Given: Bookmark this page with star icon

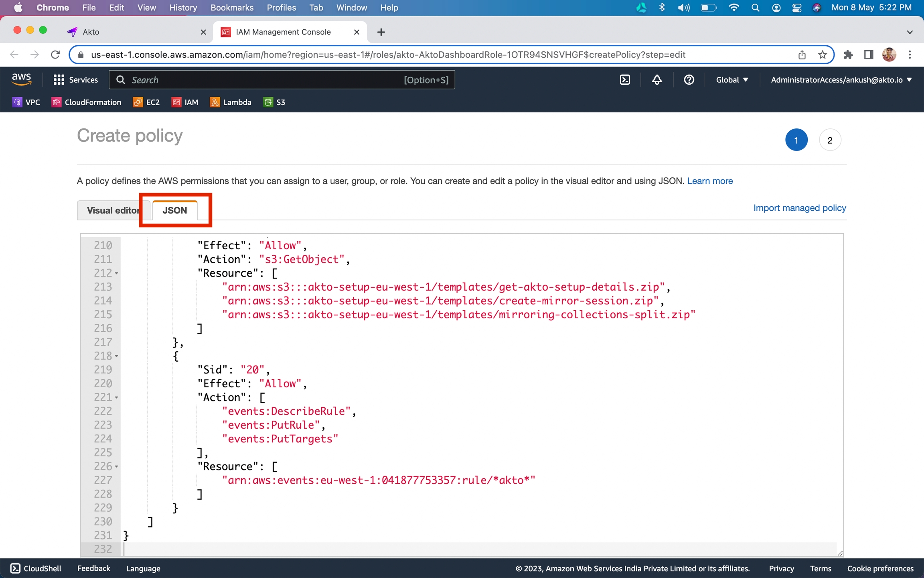Looking at the screenshot, I should click(823, 55).
